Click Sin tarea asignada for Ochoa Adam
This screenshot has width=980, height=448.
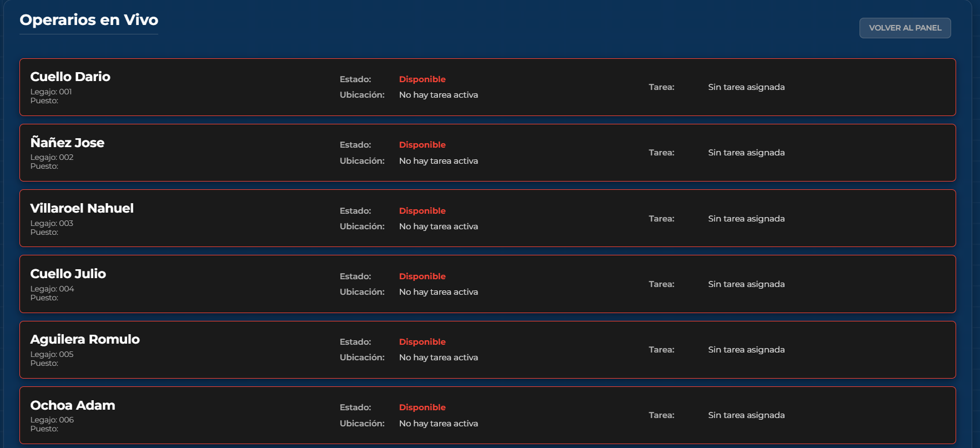pyautogui.click(x=746, y=415)
